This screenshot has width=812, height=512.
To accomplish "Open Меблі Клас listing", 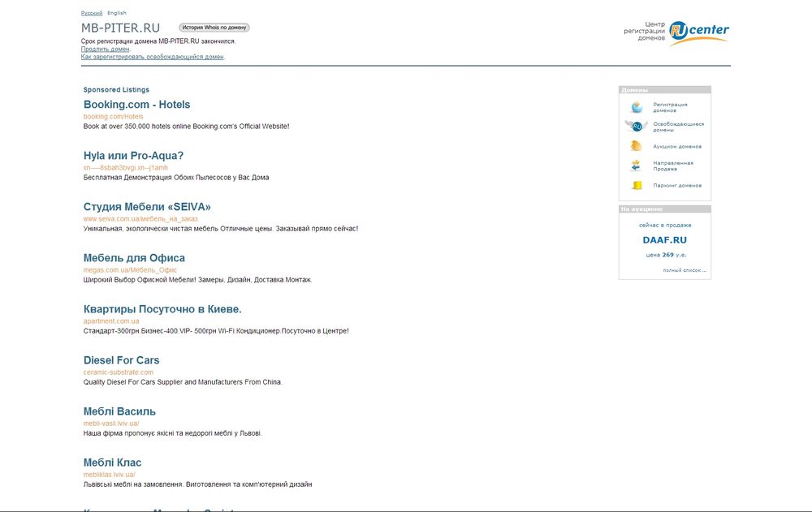I will click(x=112, y=463).
